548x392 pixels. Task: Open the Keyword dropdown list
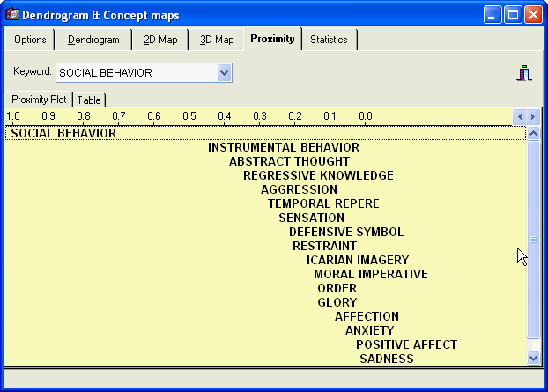(x=224, y=72)
